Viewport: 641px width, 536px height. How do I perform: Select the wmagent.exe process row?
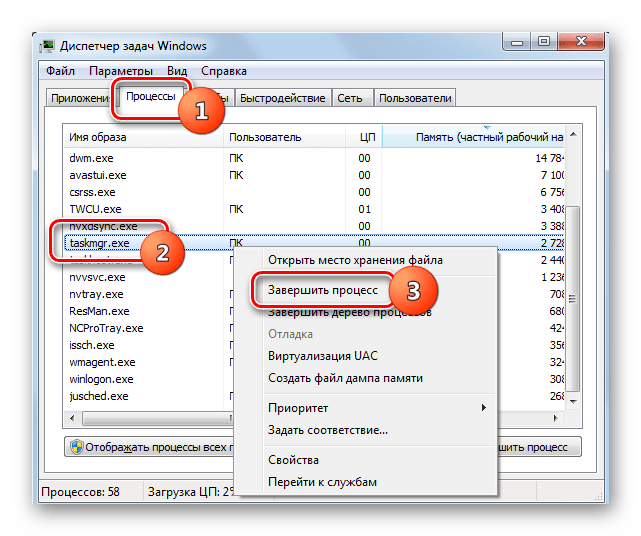click(x=149, y=362)
